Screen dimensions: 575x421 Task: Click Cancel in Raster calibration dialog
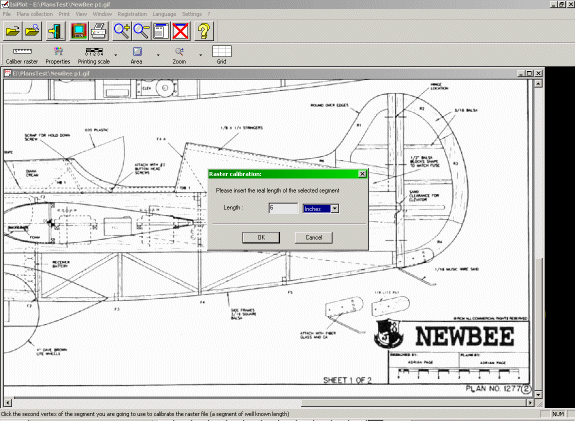[x=314, y=238]
